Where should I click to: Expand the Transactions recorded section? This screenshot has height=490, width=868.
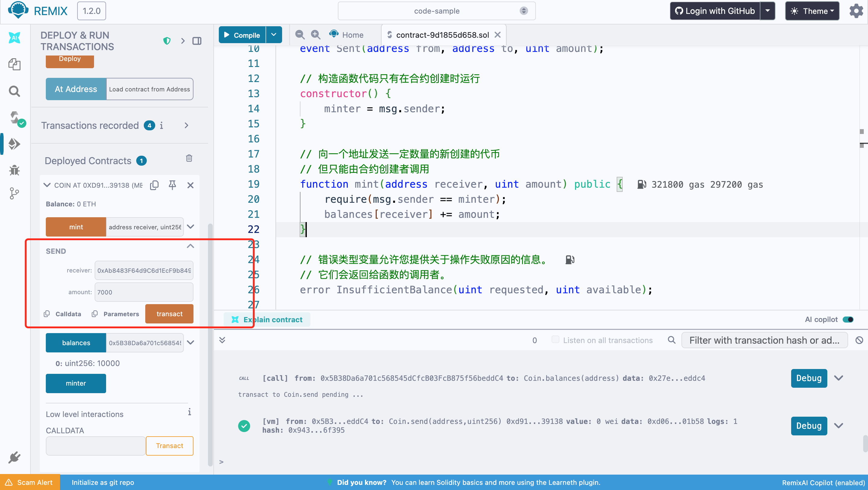(186, 126)
